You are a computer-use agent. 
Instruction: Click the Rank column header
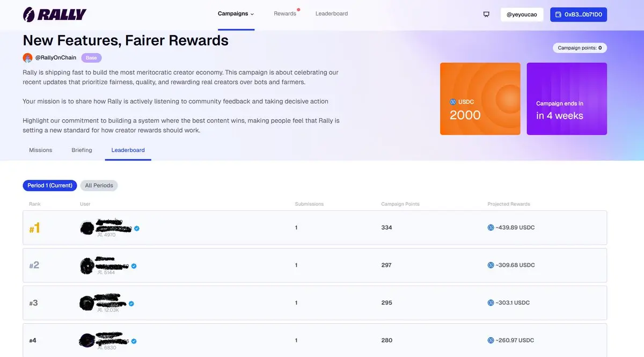[35, 204]
